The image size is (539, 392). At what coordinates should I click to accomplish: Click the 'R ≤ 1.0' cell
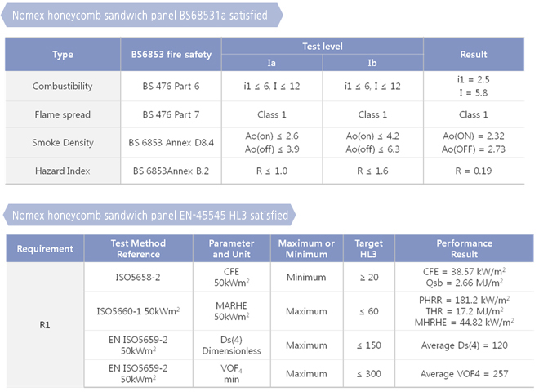tap(272, 171)
